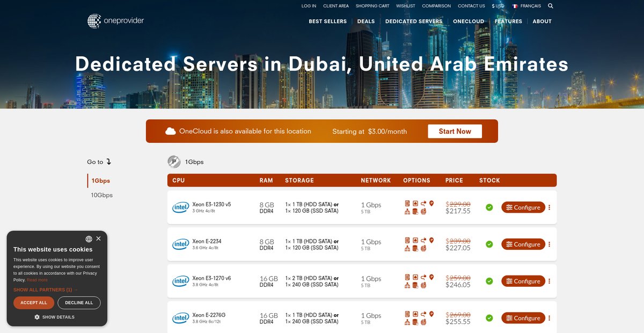Close the cookie notice with the X
This screenshot has height=333, width=644.
point(98,238)
